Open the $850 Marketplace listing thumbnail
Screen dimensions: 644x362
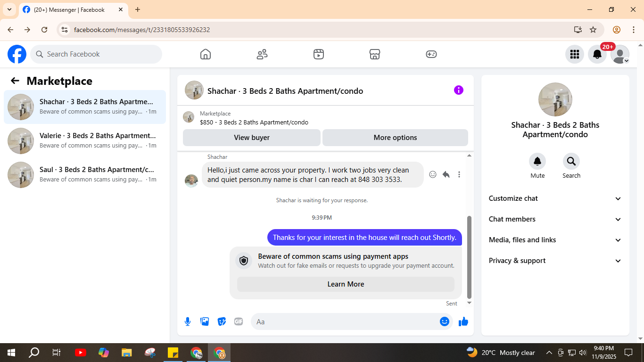click(x=189, y=117)
